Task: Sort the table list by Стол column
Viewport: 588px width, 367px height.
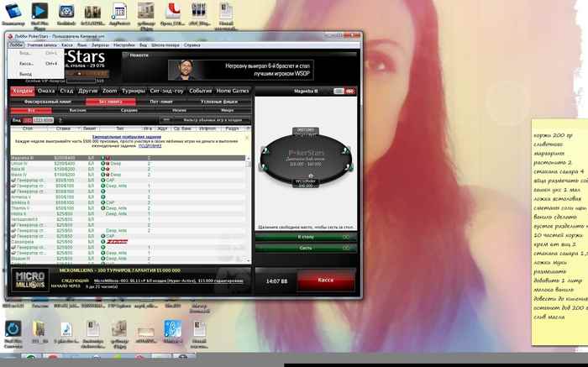Action: 28,128
